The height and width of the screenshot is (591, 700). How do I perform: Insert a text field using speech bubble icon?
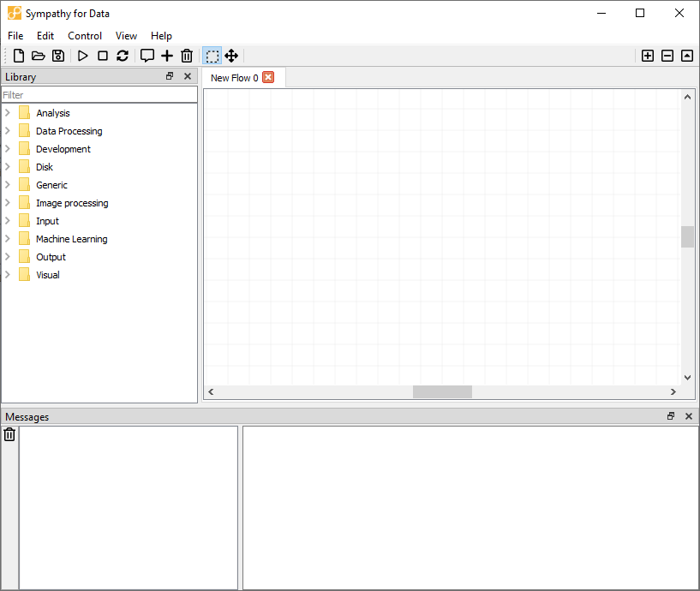[147, 56]
